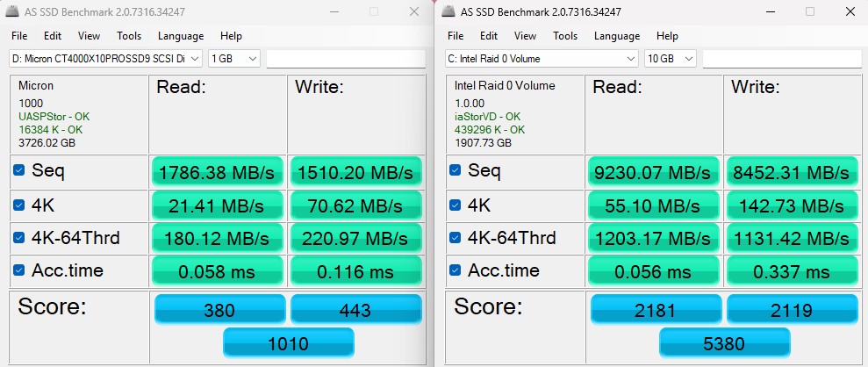Click the 8452.31 MB/s Seq write result

(792, 172)
